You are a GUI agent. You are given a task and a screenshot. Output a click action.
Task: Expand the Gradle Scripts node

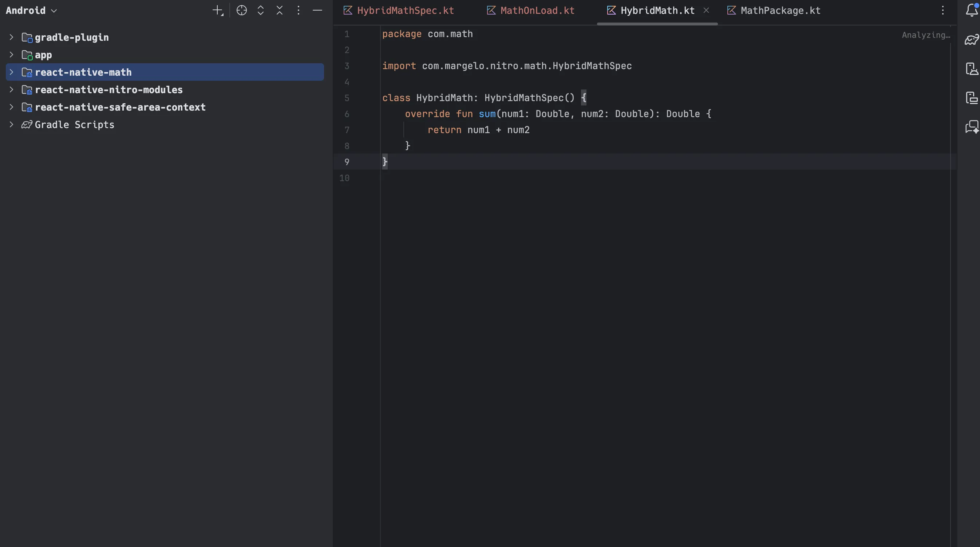(x=11, y=124)
